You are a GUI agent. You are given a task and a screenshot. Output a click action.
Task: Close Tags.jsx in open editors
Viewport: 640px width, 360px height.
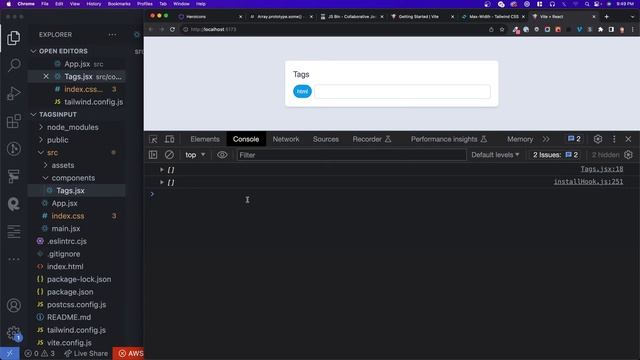click(46, 76)
